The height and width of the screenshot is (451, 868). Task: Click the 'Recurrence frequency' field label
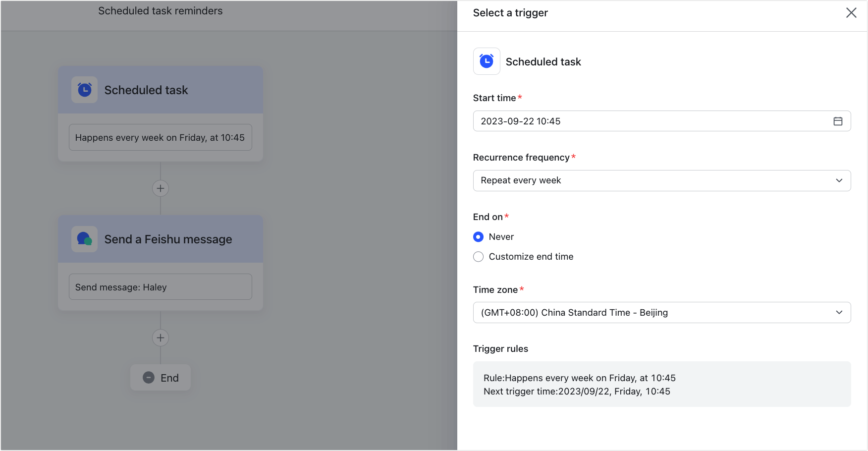521,158
